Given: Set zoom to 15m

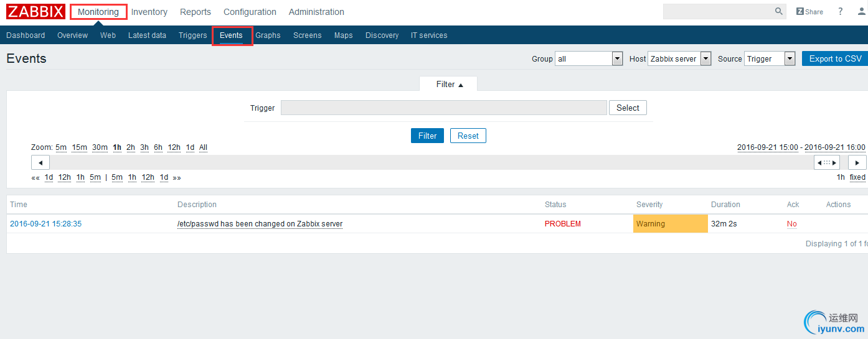Looking at the screenshot, I should point(80,147).
